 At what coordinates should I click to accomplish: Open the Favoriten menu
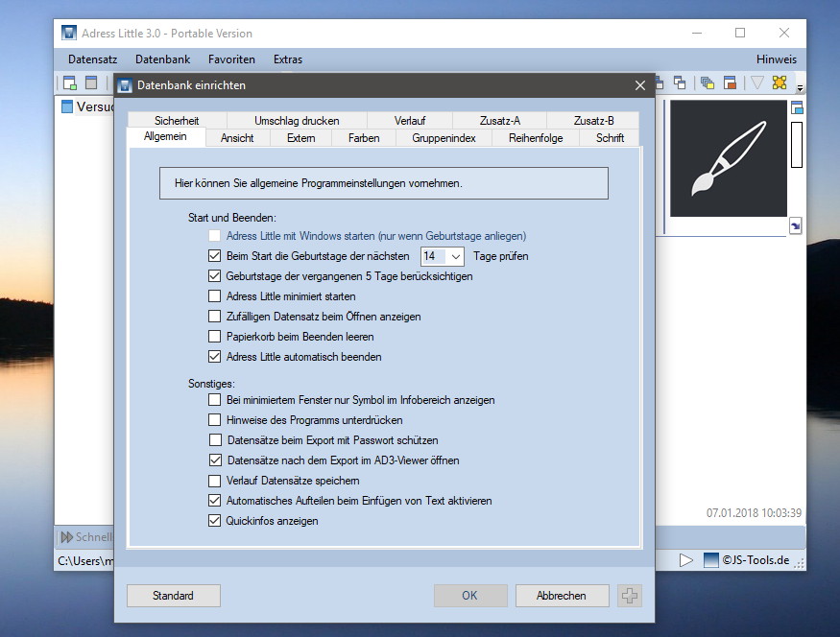(x=231, y=59)
